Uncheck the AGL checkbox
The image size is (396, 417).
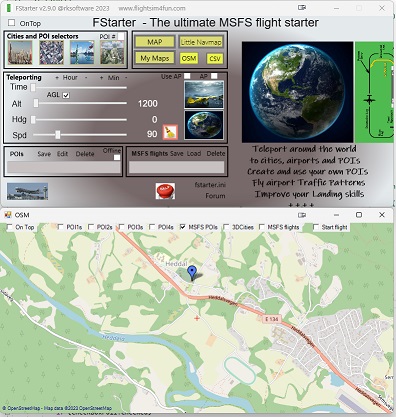point(66,95)
